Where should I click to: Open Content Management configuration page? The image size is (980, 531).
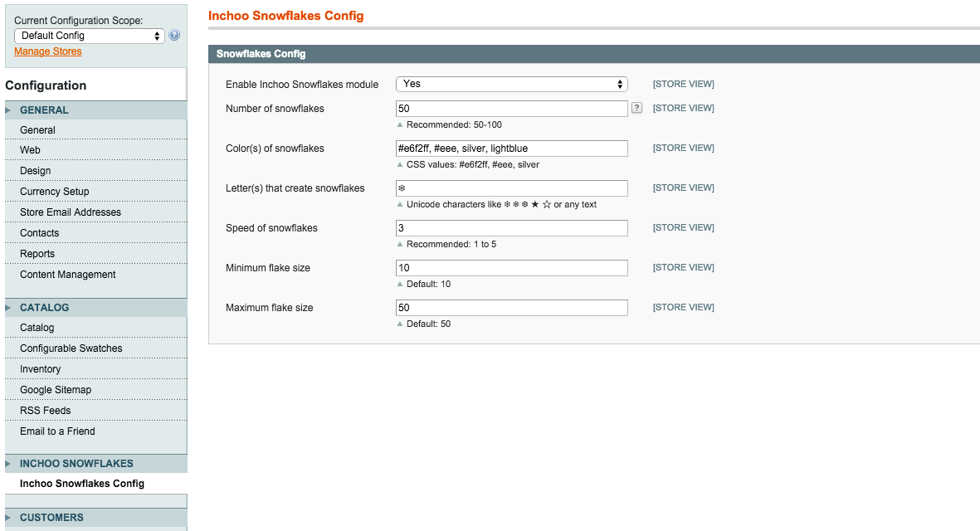click(67, 275)
